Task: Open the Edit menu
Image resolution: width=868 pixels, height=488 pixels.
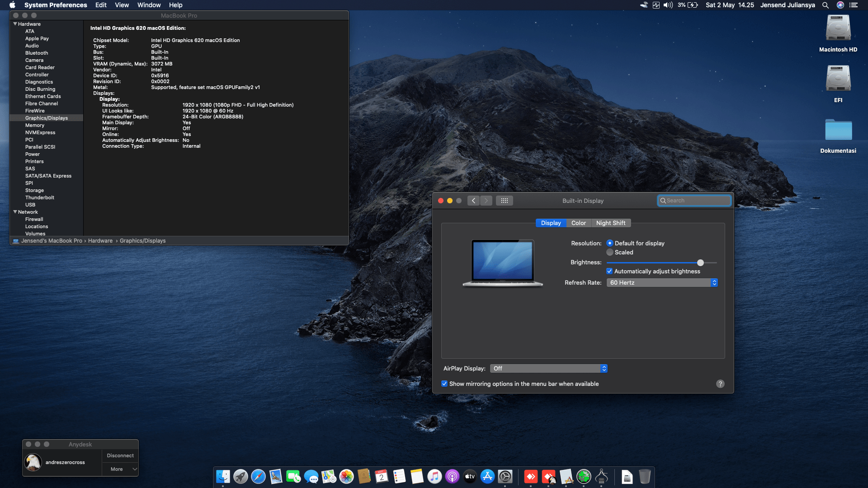Action: point(101,5)
